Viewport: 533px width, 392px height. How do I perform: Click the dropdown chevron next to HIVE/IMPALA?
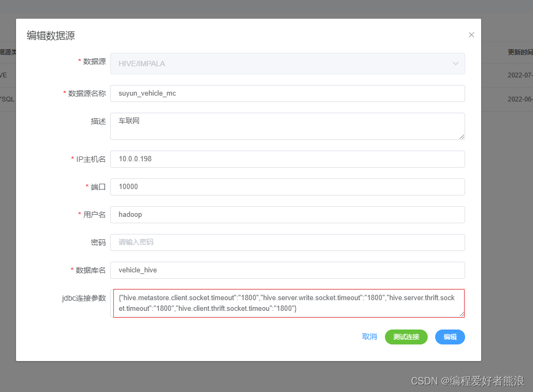455,63
